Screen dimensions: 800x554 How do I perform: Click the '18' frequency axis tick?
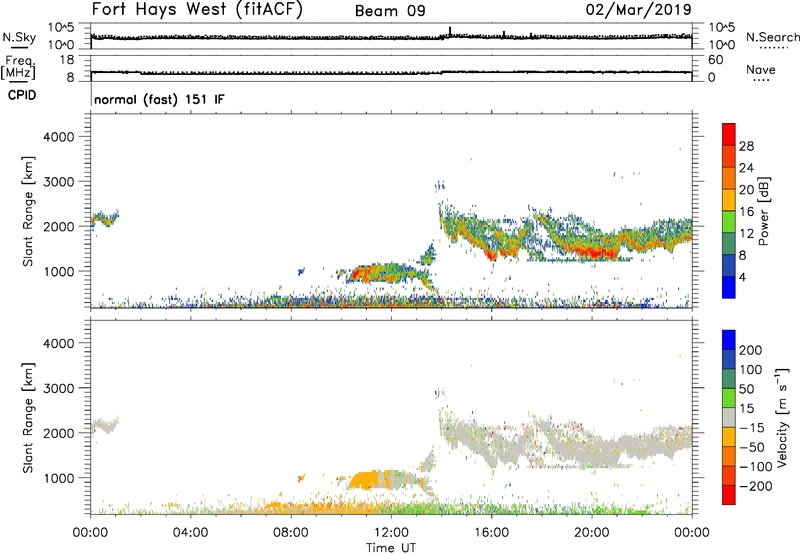(67, 60)
